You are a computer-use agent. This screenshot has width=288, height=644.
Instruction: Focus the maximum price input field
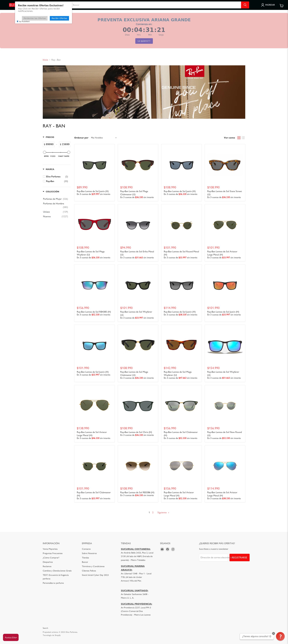[65, 144]
